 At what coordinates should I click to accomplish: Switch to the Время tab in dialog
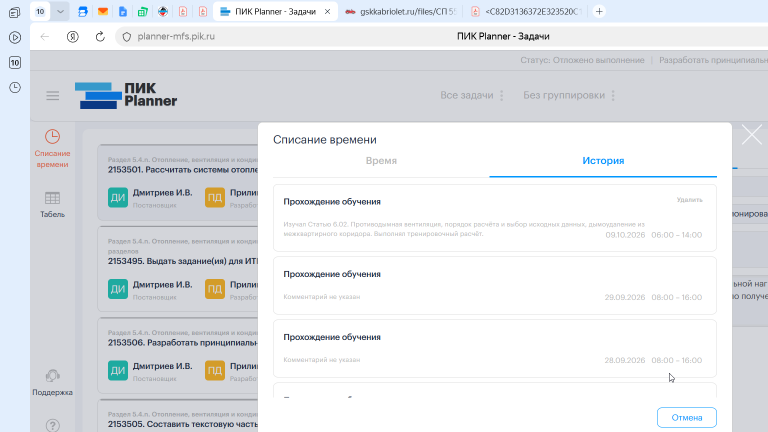381,161
